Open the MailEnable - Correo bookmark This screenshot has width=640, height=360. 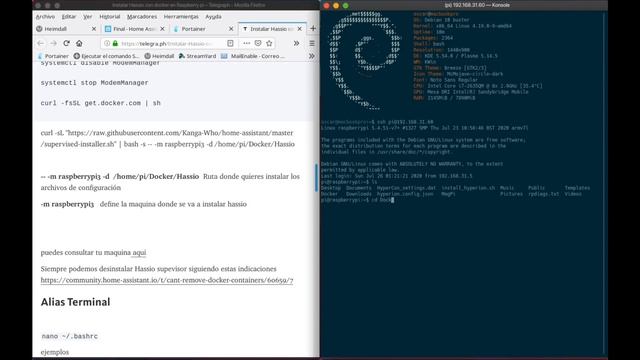click(253, 56)
